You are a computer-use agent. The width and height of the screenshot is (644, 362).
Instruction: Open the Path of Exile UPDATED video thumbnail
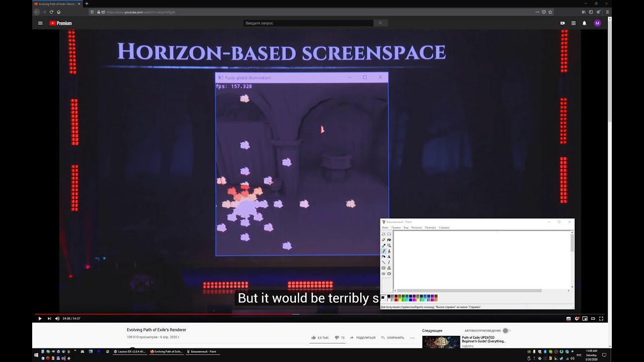point(441,342)
